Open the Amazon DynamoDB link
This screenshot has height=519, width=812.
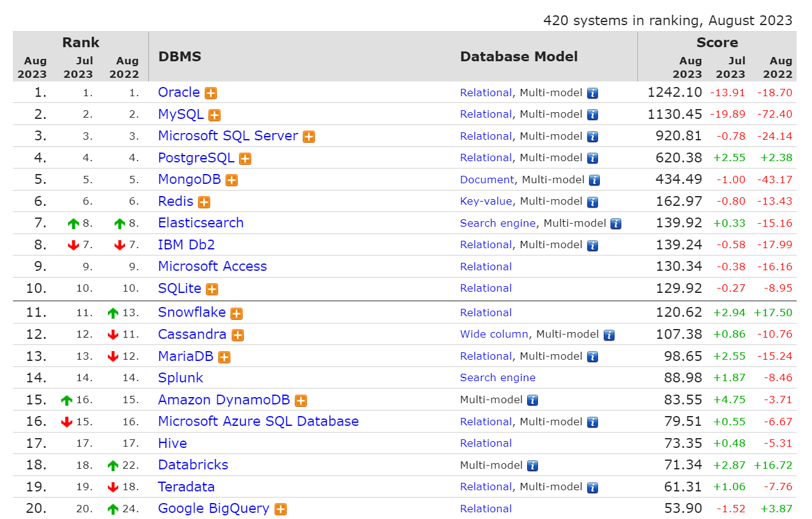tap(224, 400)
